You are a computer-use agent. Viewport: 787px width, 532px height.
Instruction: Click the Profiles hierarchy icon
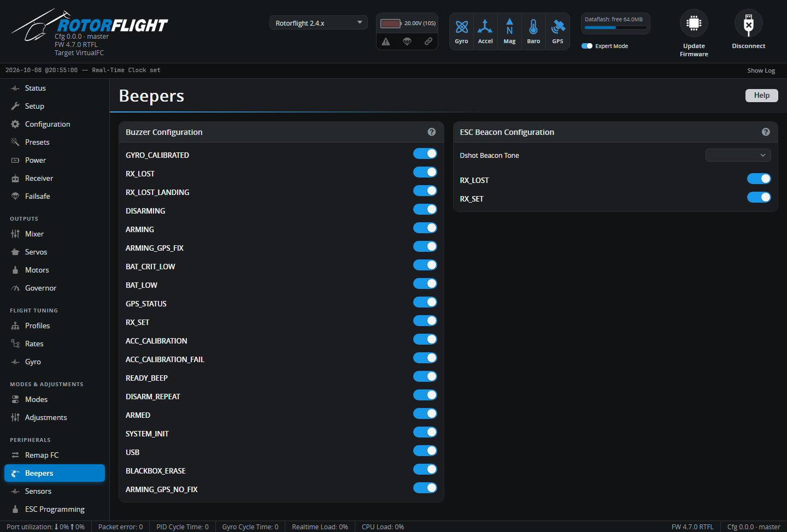[15, 326]
